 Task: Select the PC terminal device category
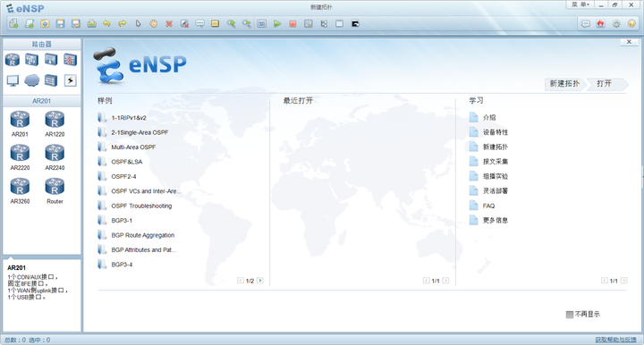coord(13,80)
